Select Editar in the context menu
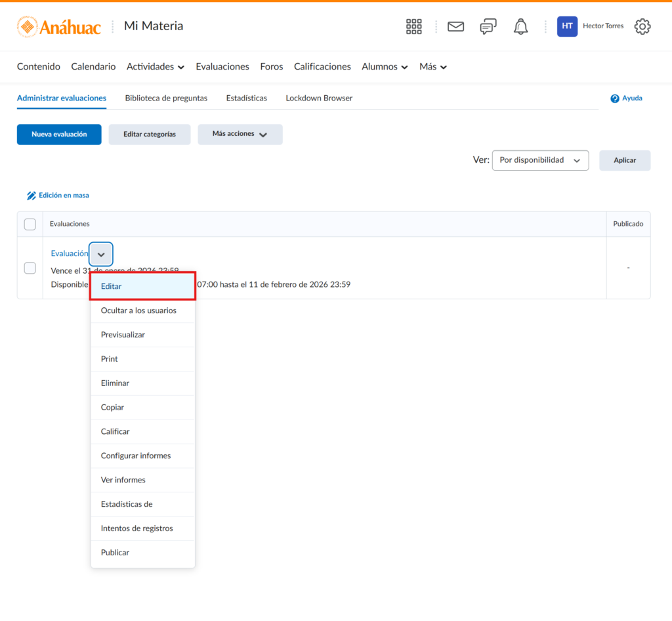 (x=142, y=286)
